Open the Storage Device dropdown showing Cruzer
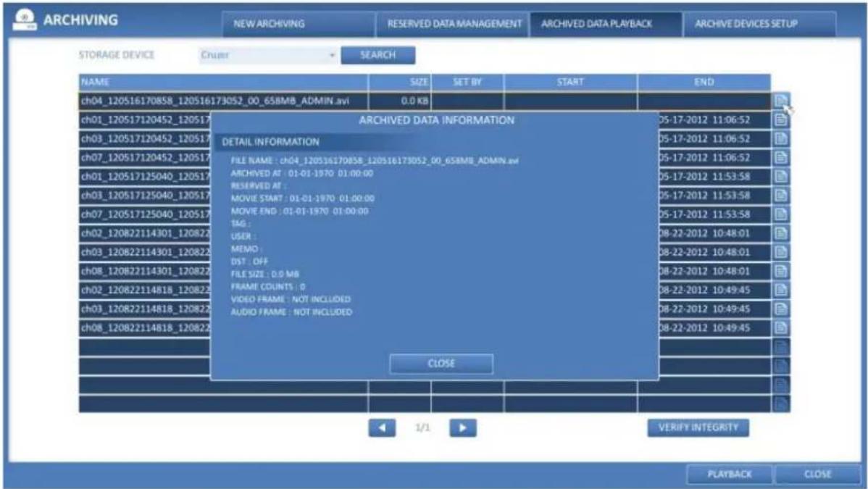This screenshot has width=868, height=489. click(268, 55)
